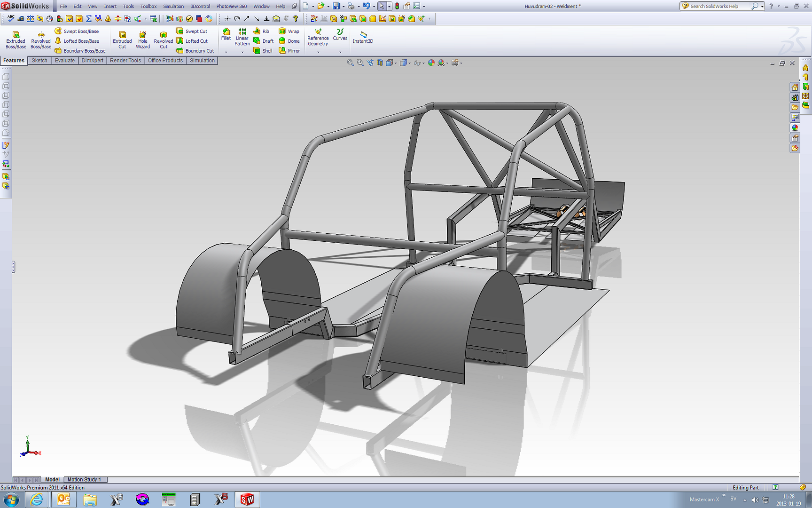
Task: Select the Rib feature
Action: (x=261, y=31)
